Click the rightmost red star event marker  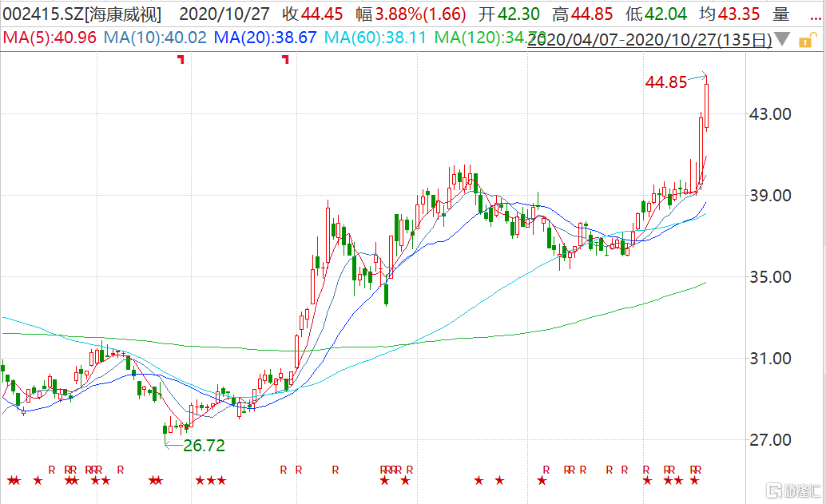point(694,480)
